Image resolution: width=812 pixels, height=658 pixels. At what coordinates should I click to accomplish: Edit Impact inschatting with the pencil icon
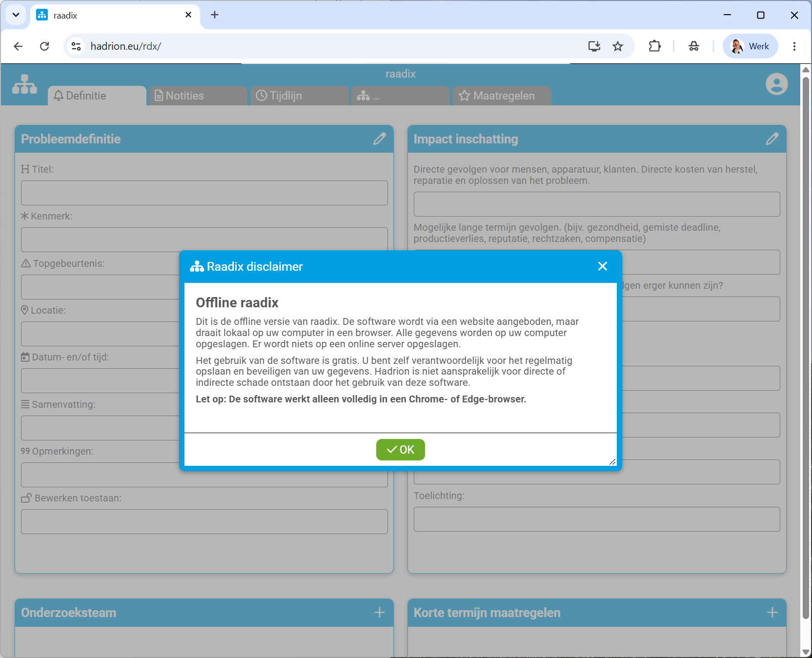click(772, 139)
